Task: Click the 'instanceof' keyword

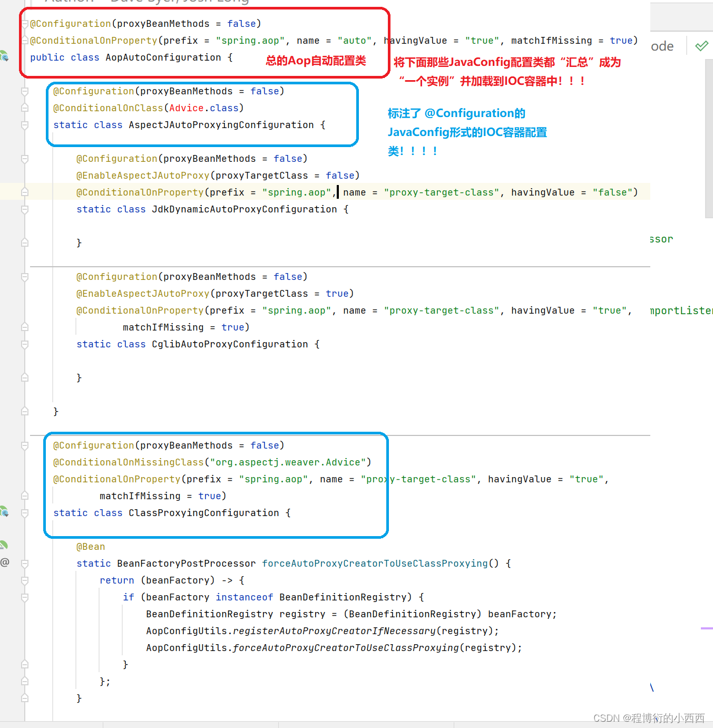Action: coord(245,597)
